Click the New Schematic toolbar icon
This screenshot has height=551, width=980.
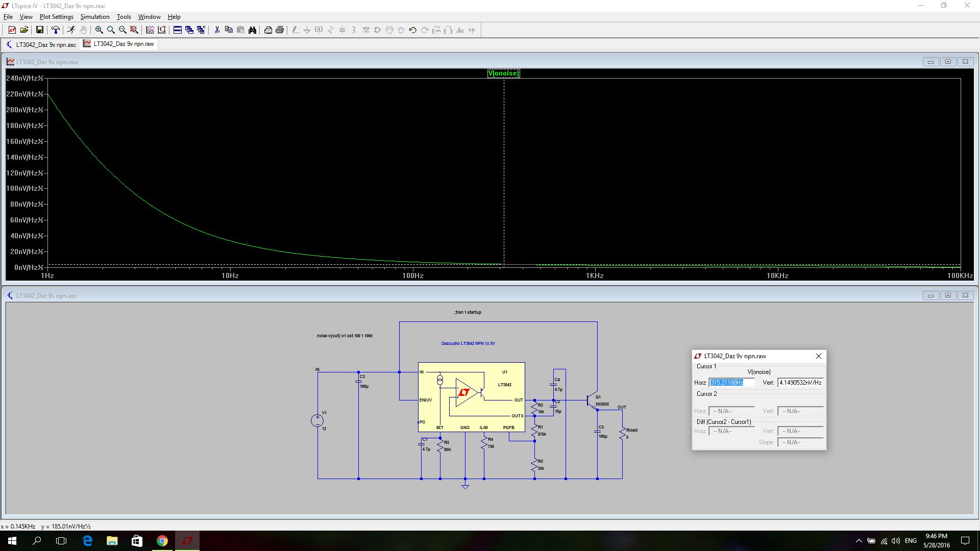point(12,30)
